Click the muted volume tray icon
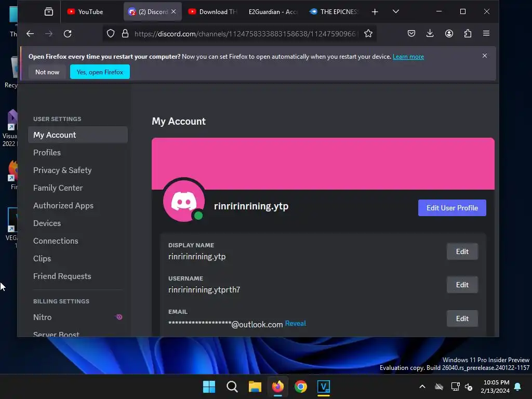532x399 pixels. coord(469,387)
